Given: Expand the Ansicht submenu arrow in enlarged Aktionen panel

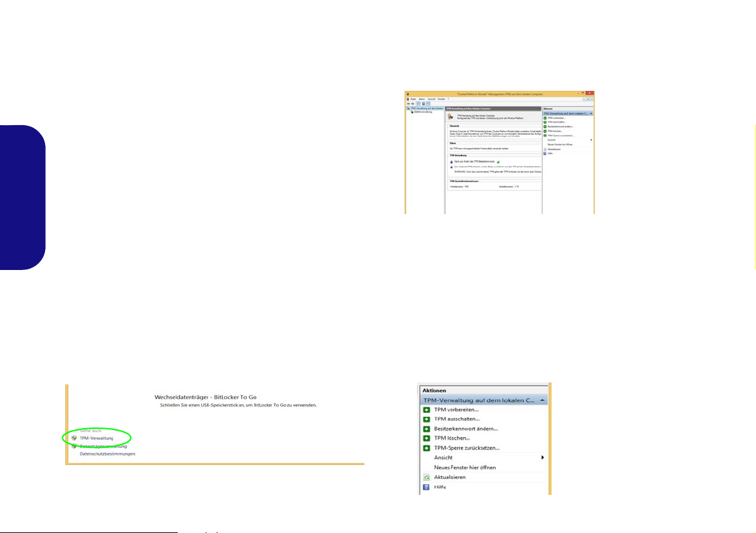Looking at the screenshot, I should (543, 457).
